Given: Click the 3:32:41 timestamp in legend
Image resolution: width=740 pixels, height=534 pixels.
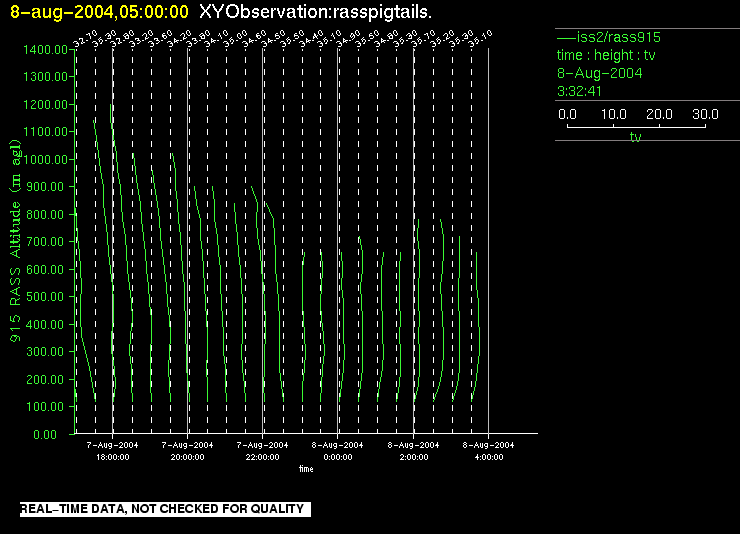Looking at the screenshot, I should pyautogui.click(x=582, y=91).
